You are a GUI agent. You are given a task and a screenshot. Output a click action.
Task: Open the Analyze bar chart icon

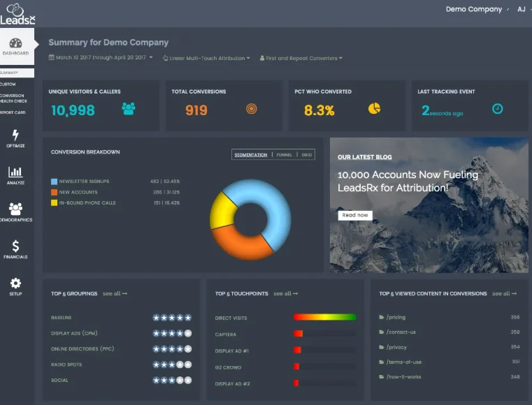pos(15,172)
